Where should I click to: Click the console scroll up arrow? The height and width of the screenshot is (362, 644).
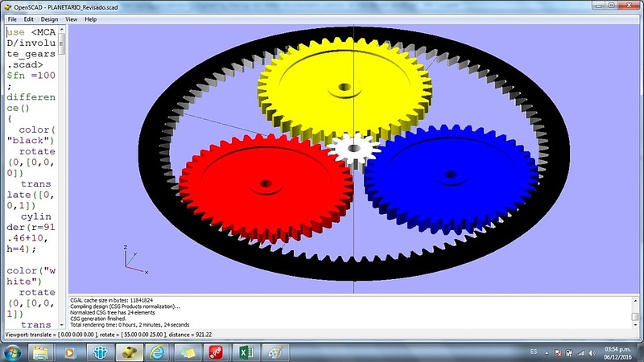click(635, 301)
